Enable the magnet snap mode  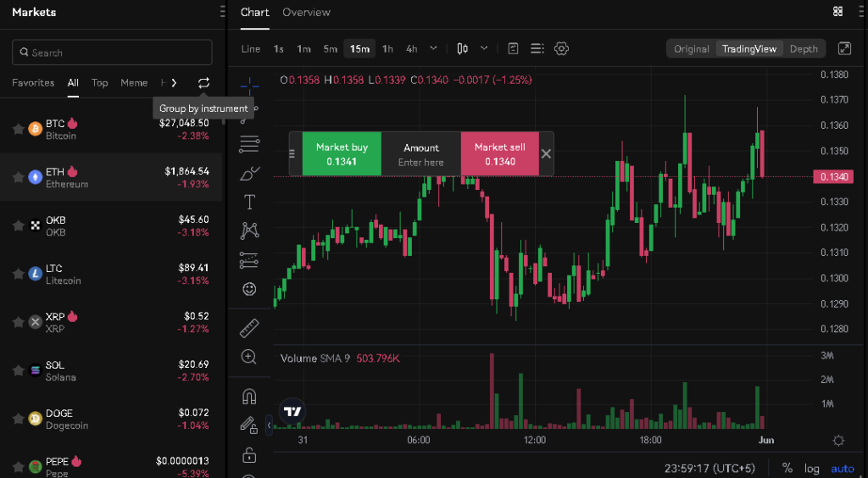[249, 396]
